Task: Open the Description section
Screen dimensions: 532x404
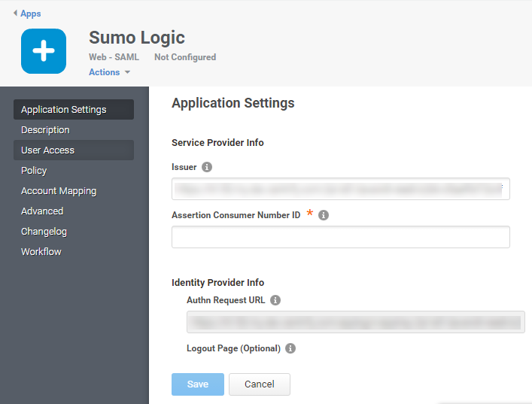Action: coord(45,130)
